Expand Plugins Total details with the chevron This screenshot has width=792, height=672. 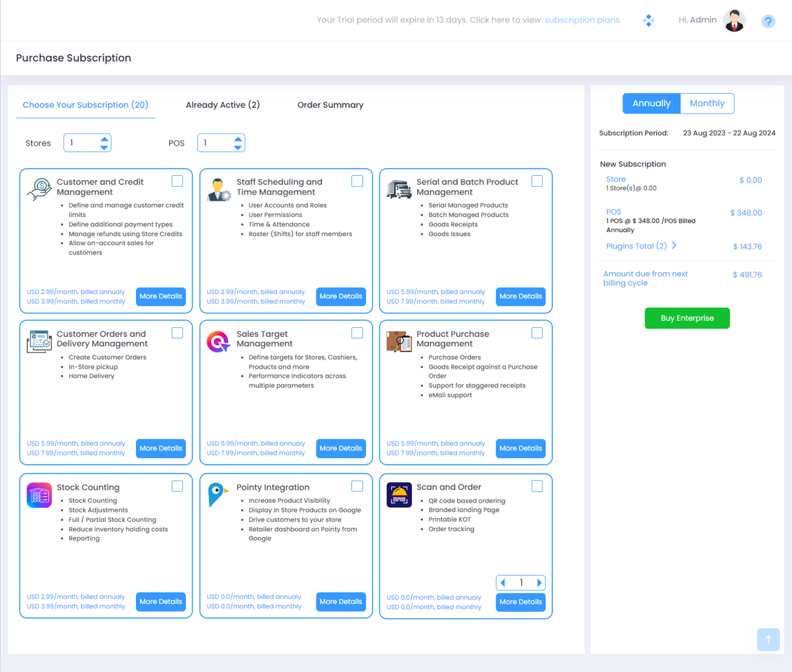(674, 246)
